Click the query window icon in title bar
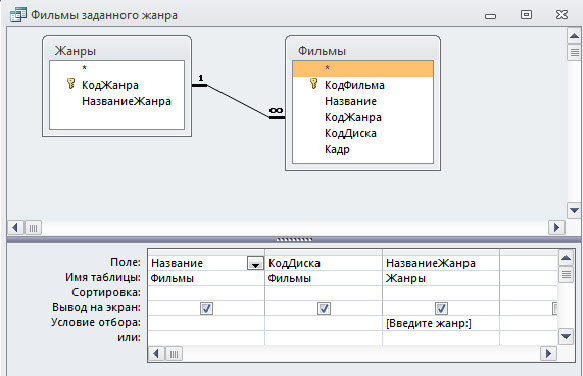Screen dimensions: 583x376 pos(18,15)
